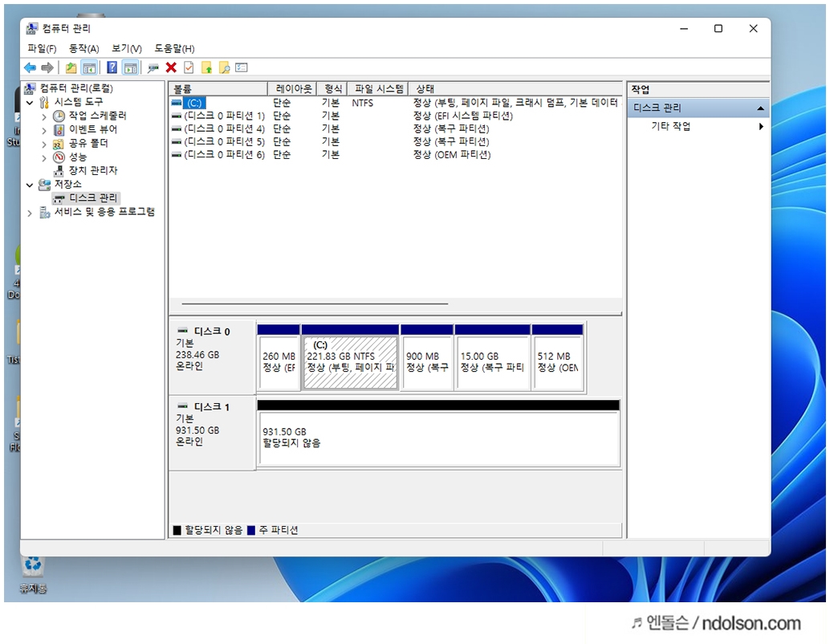This screenshot has height=644, width=830.
Task: Click the document with checkmark toolbar icon
Action: (189, 67)
